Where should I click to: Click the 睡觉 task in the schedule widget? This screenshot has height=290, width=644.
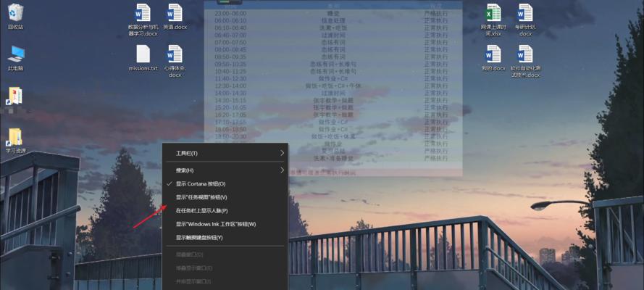tap(335, 14)
